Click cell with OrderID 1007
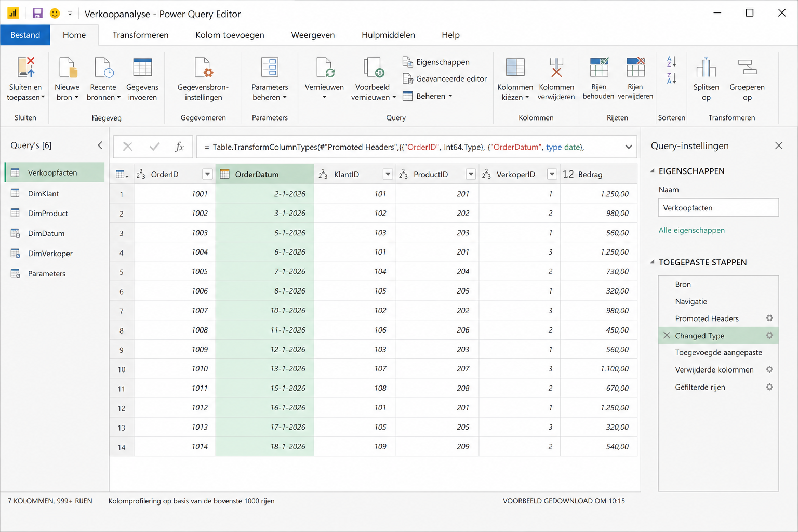The width and height of the screenshot is (798, 532). coord(175,310)
